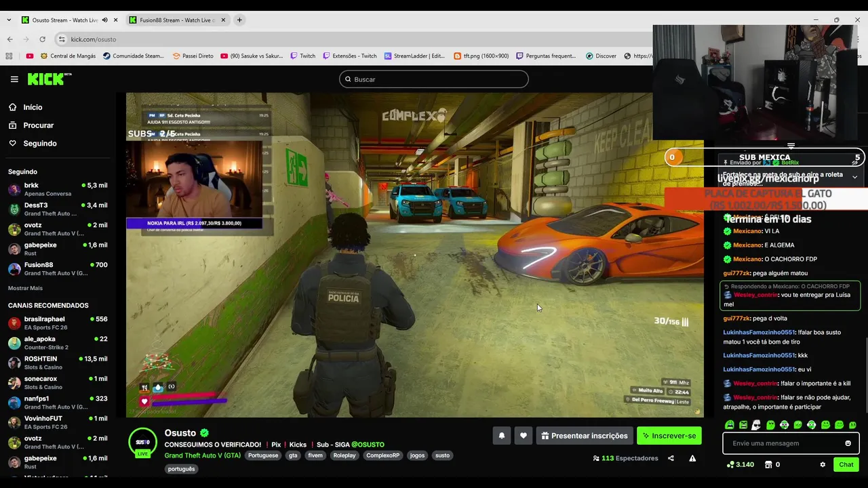The image size is (868, 488).
Task: Insert the first green emote in chat row
Action: pos(730,425)
